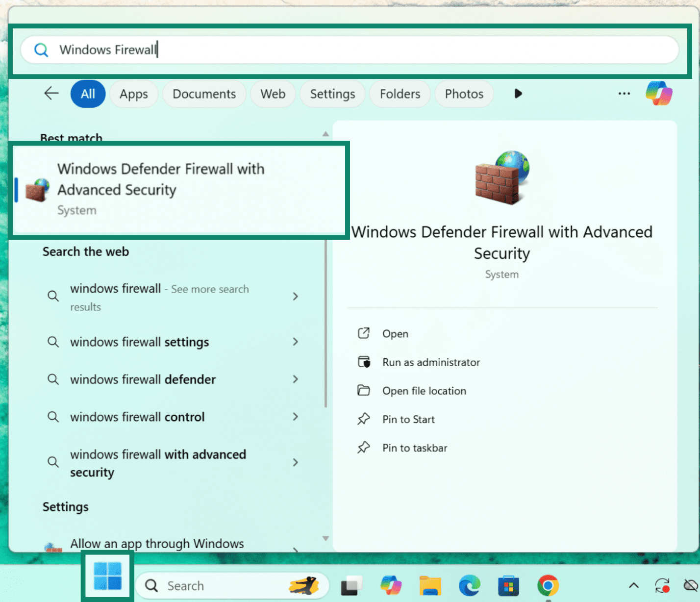Viewport: 700px width, 602px height.
Task: Show hidden icons in system tray
Action: pos(633,585)
